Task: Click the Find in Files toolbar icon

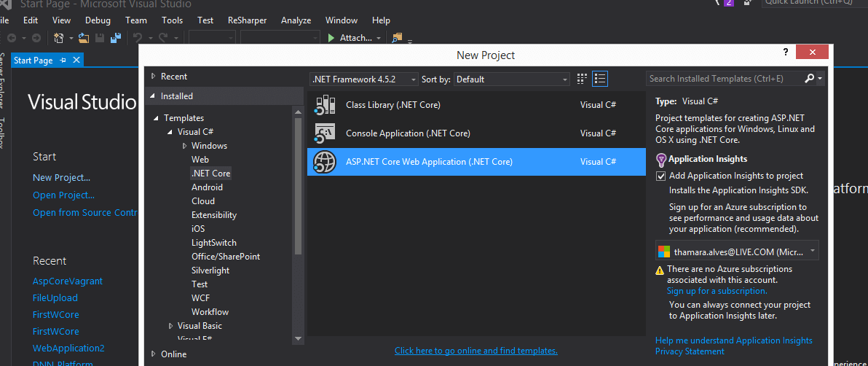Action: coord(397,38)
